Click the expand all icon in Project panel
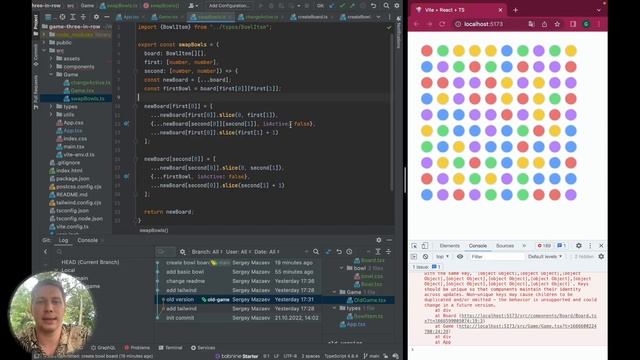This screenshot has width=640, height=360. [73, 17]
